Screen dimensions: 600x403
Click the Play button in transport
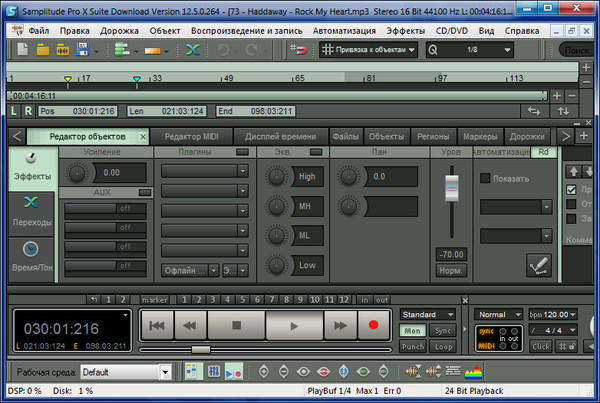[x=293, y=325]
